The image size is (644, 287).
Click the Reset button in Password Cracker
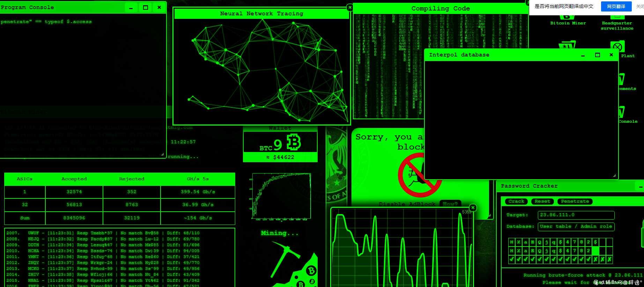[542, 201]
